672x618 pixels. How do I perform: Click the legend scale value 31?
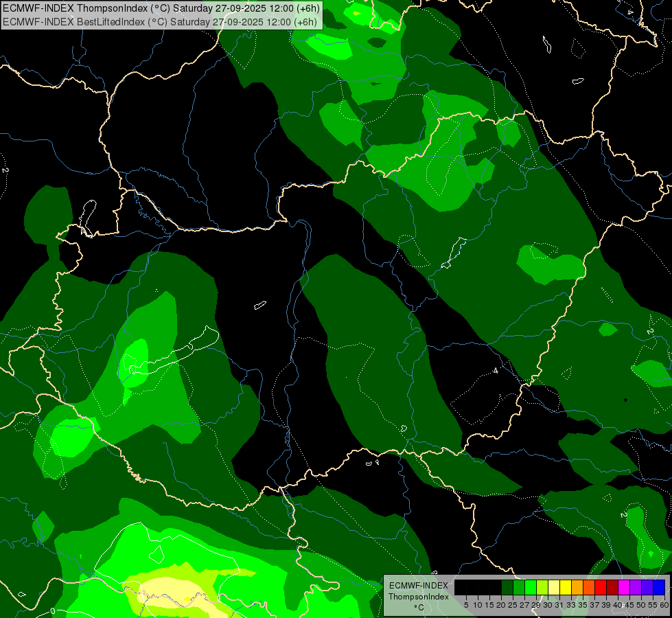click(559, 605)
